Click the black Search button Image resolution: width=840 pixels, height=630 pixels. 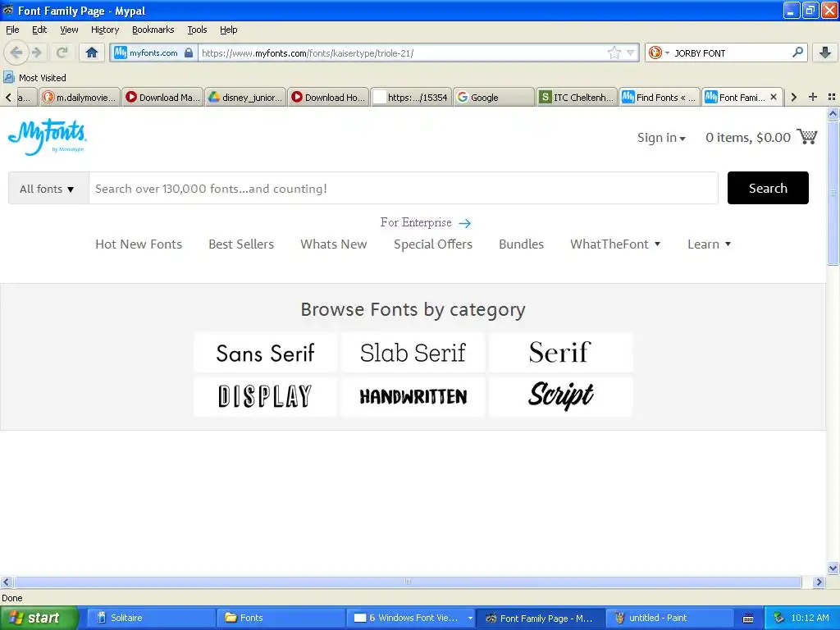point(768,188)
